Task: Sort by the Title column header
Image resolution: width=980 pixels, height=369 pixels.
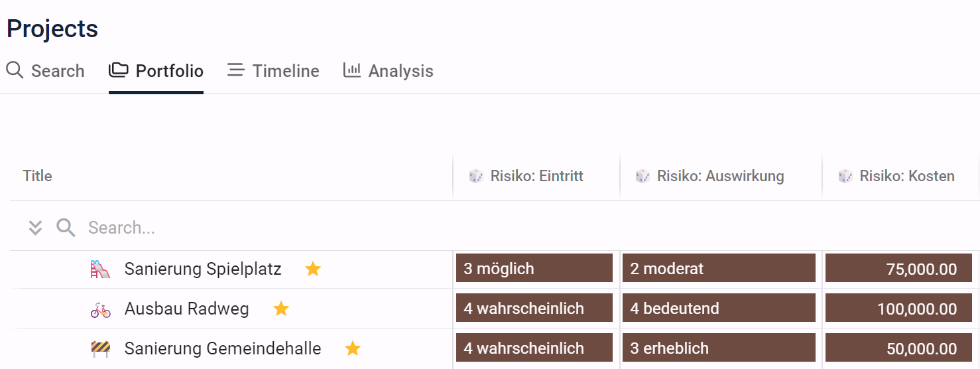Action: click(37, 176)
